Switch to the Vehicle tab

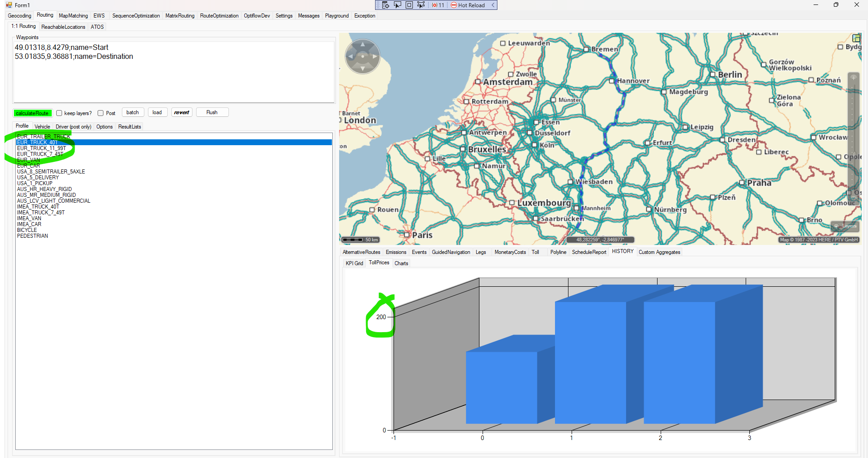(42, 127)
